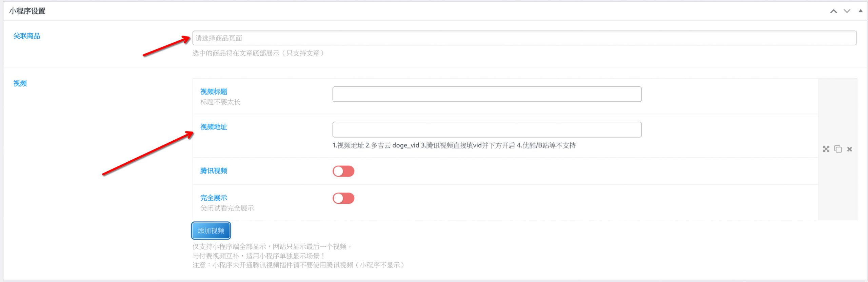Click the video address hint text

pyautogui.click(x=454, y=145)
